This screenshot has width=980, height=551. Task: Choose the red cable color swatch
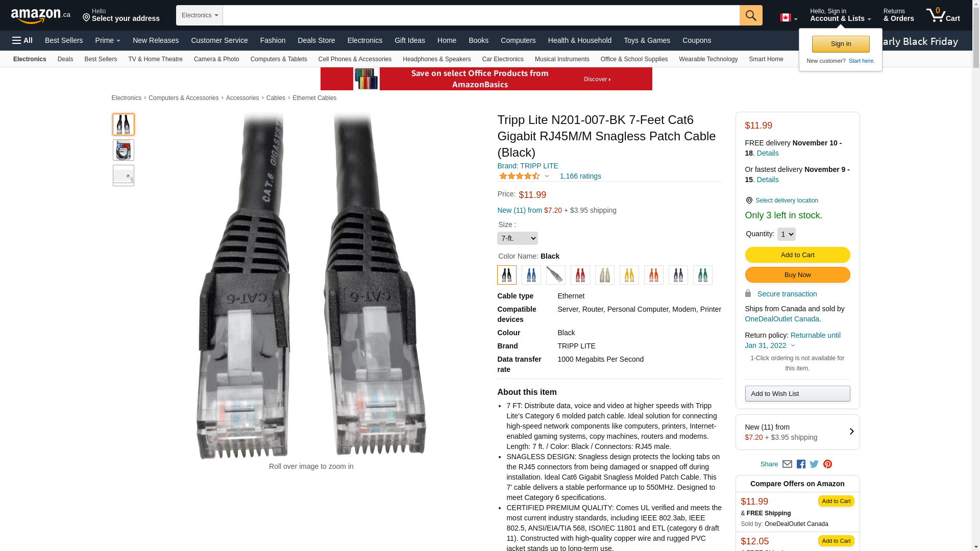pyautogui.click(x=580, y=275)
